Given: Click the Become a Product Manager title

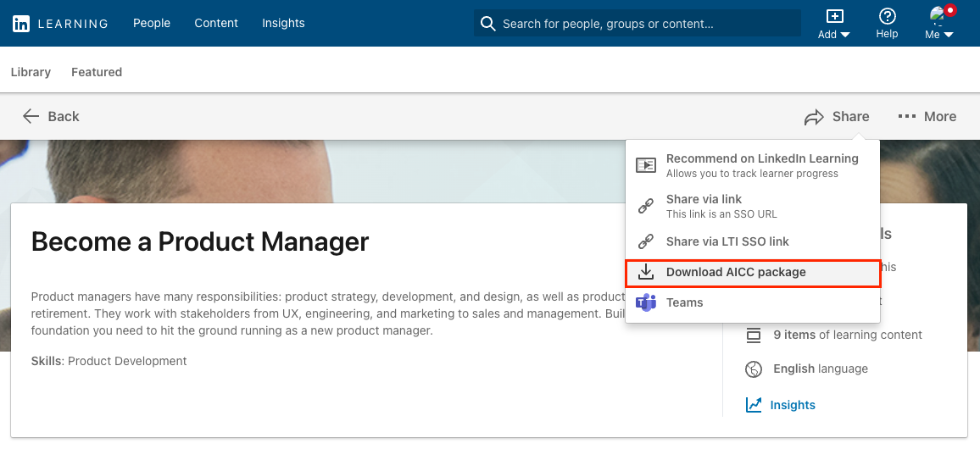Looking at the screenshot, I should pyautogui.click(x=200, y=241).
